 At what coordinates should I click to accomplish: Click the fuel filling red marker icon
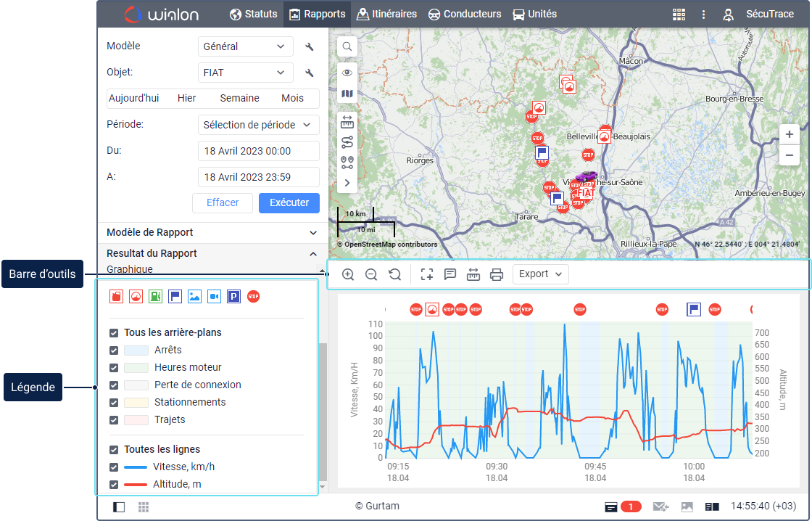pos(117,297)
